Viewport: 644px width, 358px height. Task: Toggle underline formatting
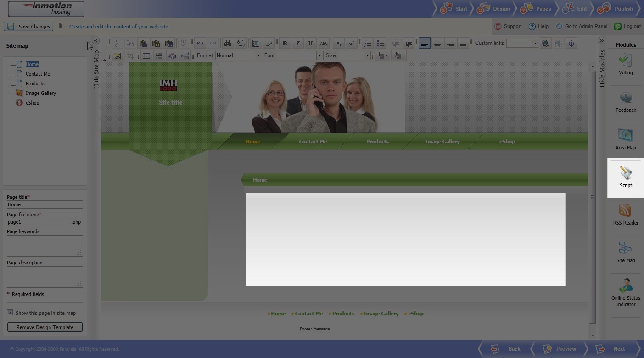(310, 43)
